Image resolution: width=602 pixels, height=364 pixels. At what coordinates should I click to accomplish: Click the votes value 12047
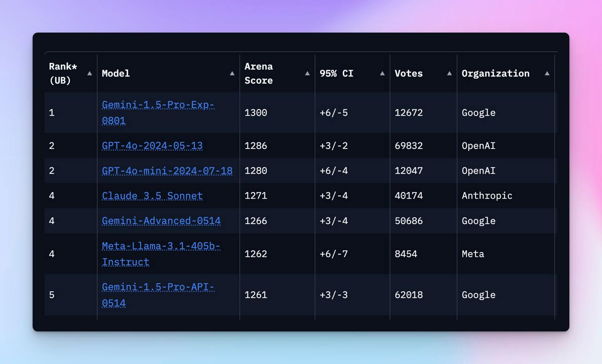[x=409, y=170]
